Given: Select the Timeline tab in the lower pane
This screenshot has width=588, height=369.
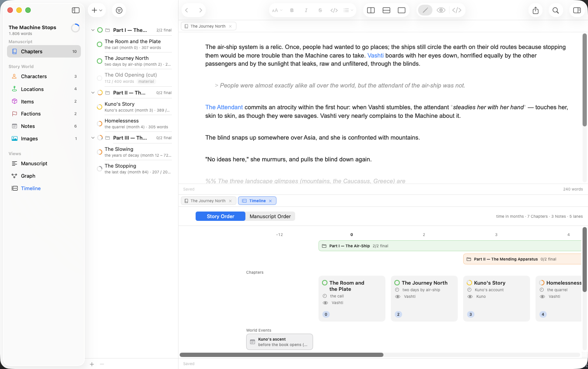Looking at the screenshot, I should coord(257,201).
